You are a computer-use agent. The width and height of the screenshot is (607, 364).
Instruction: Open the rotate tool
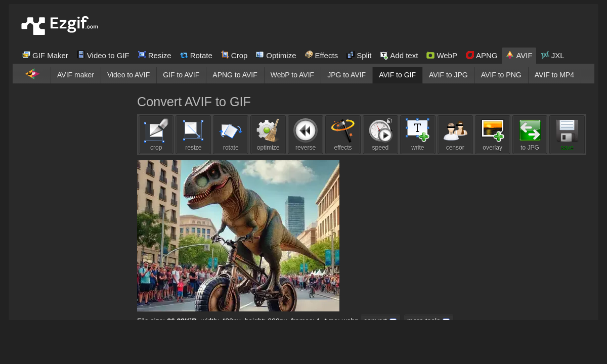pos(231,130)
